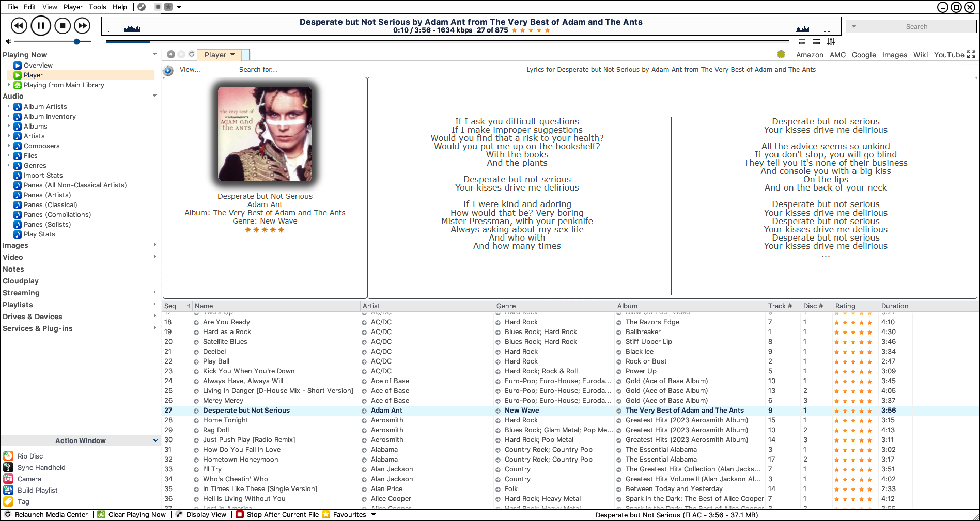The width and height of the screenshot is (980, 521).
Task: Open Playing from Main Library
Action: pos(64,85)
